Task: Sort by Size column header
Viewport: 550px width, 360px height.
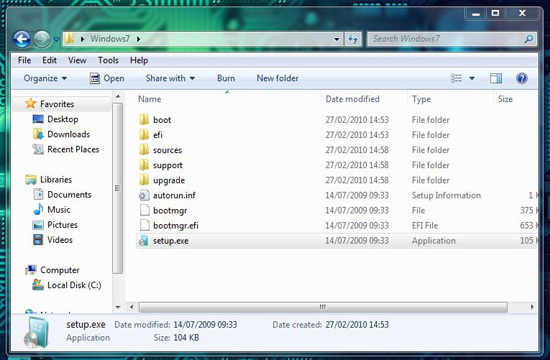Action: point(505,99)
